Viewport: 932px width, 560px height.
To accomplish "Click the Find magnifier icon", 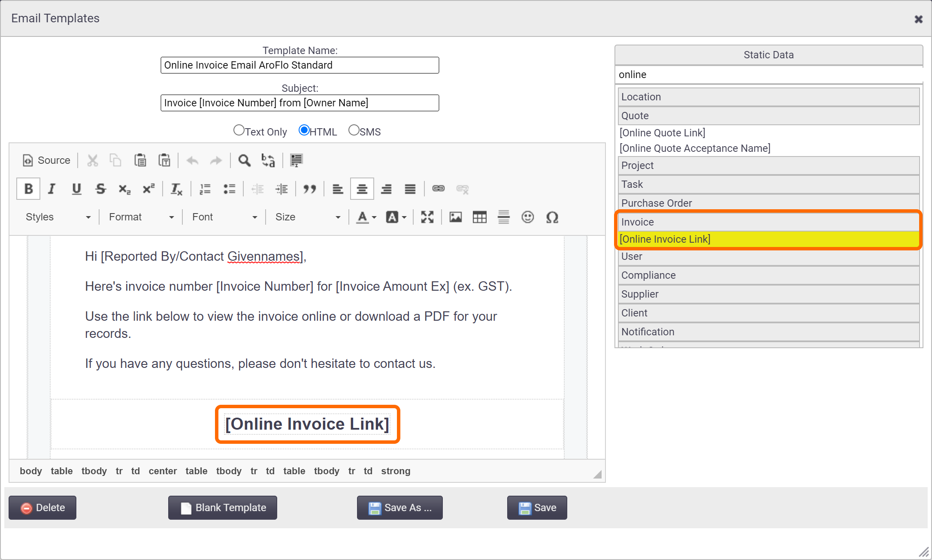I will pyautogui.click(x=244, y=160).
